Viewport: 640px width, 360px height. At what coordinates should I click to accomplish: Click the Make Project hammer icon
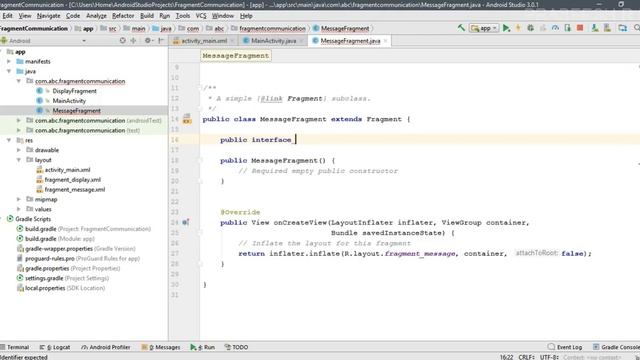tap(461, 28)
